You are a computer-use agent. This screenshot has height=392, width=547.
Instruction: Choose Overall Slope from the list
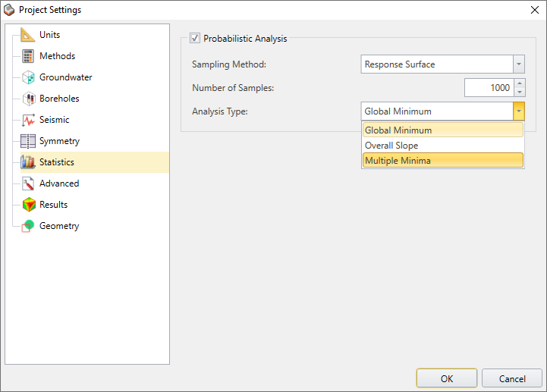[x=443, y=146]
